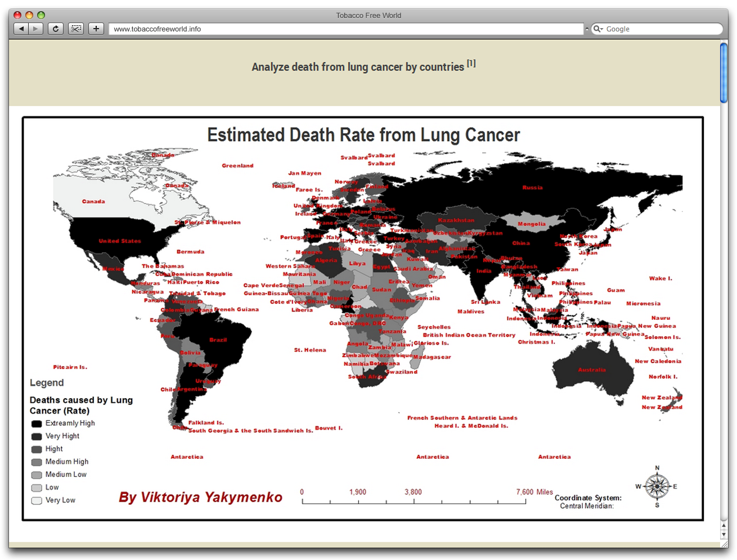This screenshot has width=737, height=560.
Task: Click the 'Christmas I.' map label
Action: tap(537, 342)
